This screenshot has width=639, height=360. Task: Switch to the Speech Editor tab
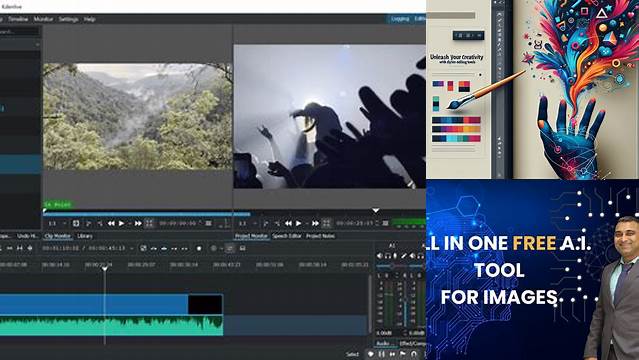[x=287, y=236]
